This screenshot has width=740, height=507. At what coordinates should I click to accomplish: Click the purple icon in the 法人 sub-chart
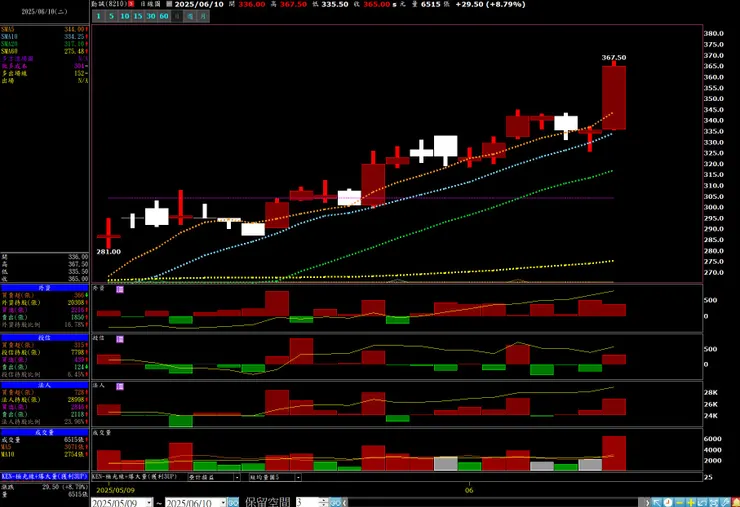tap(120, 386)
